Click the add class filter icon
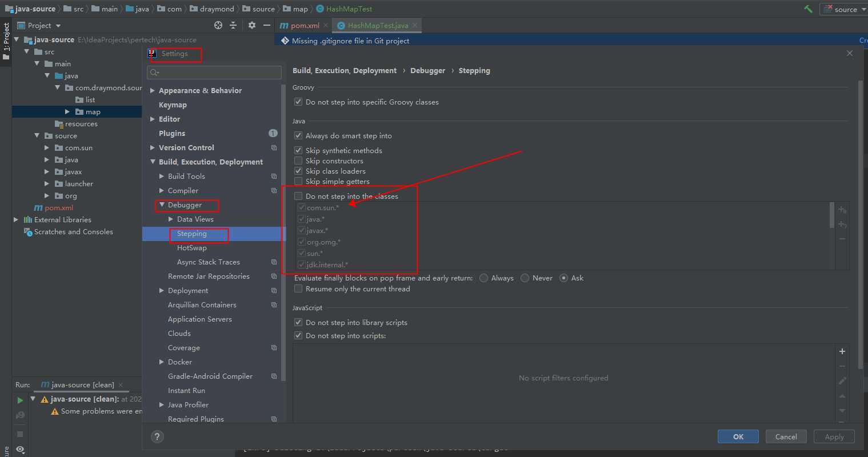The width and height of the screenshot is (868, 457). point(842,210)
